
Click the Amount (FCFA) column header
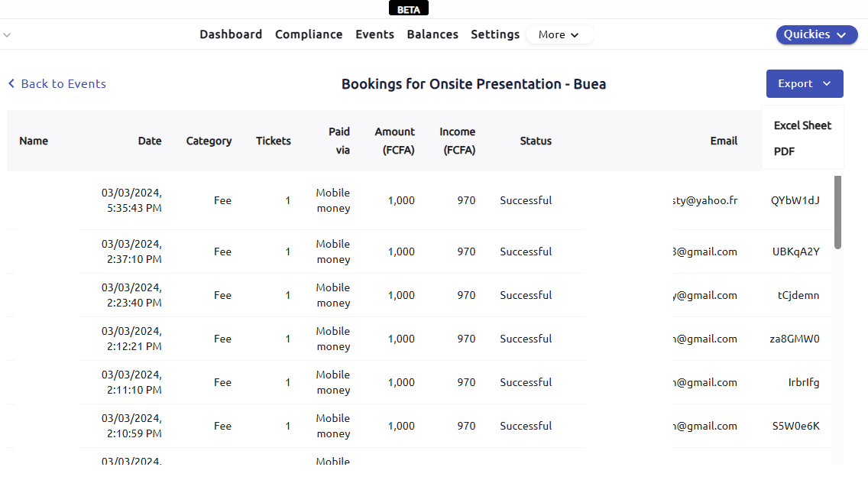395,141
